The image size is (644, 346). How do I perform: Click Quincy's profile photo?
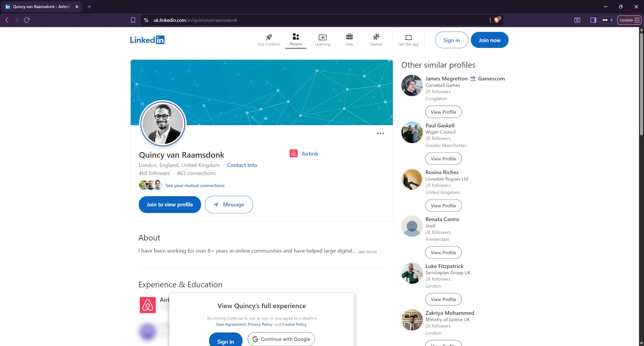[x=163, y=123]
